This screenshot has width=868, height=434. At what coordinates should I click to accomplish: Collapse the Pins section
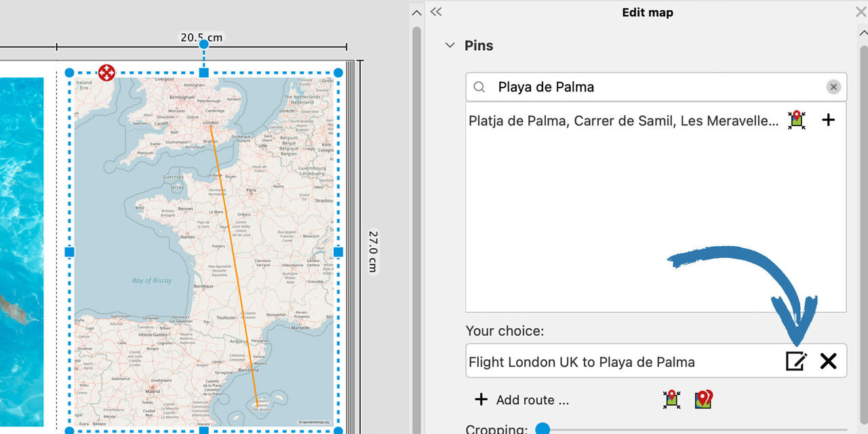(x=449, y=45)
